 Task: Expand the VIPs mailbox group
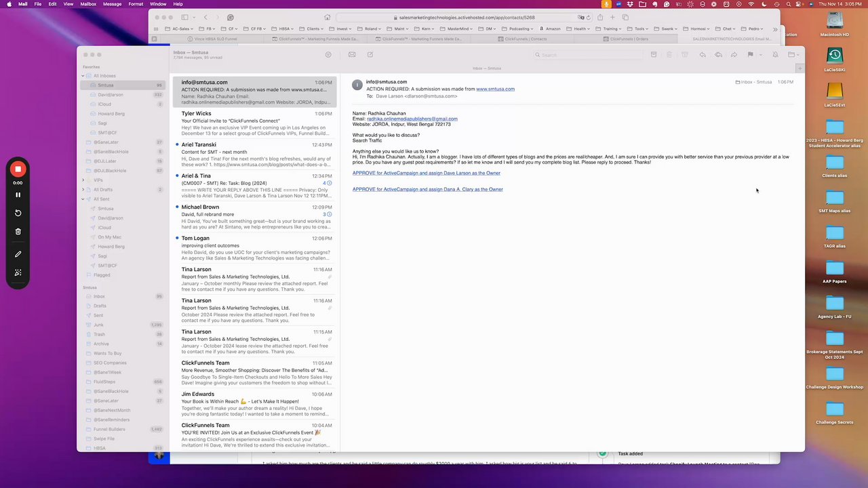pyautogui.click(x=83, y=180)
